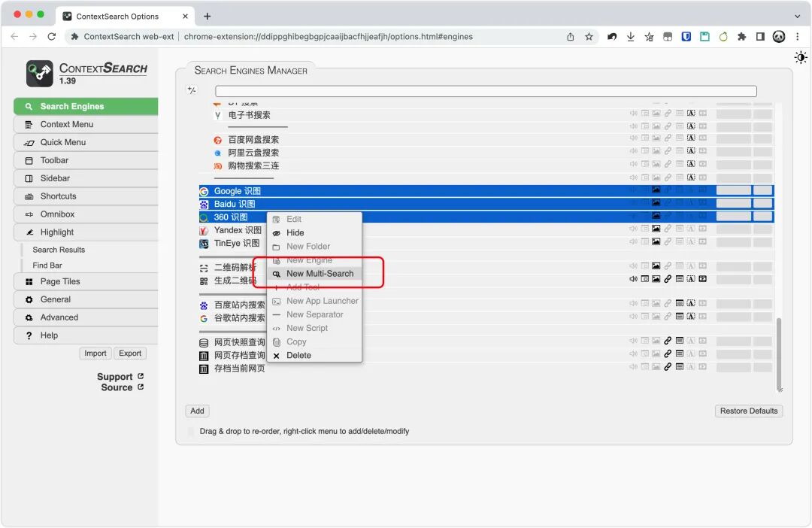
Task: Open the Chrome three-dot menu
Action: point(798,37)
